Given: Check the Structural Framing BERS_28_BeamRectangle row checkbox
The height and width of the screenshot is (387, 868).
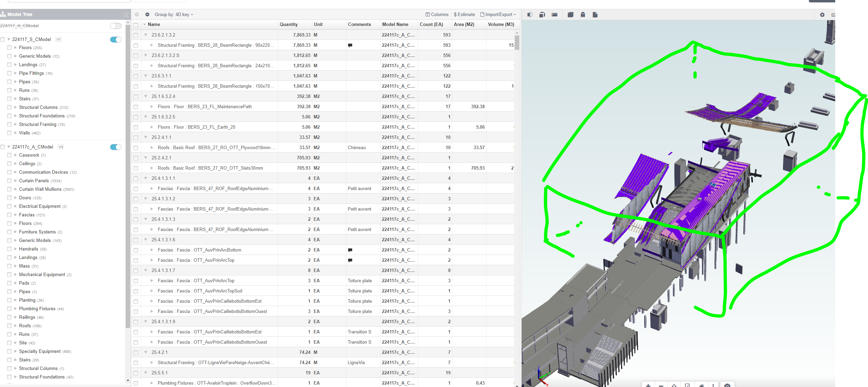Looking at the screenshot, I should point(136,45).
